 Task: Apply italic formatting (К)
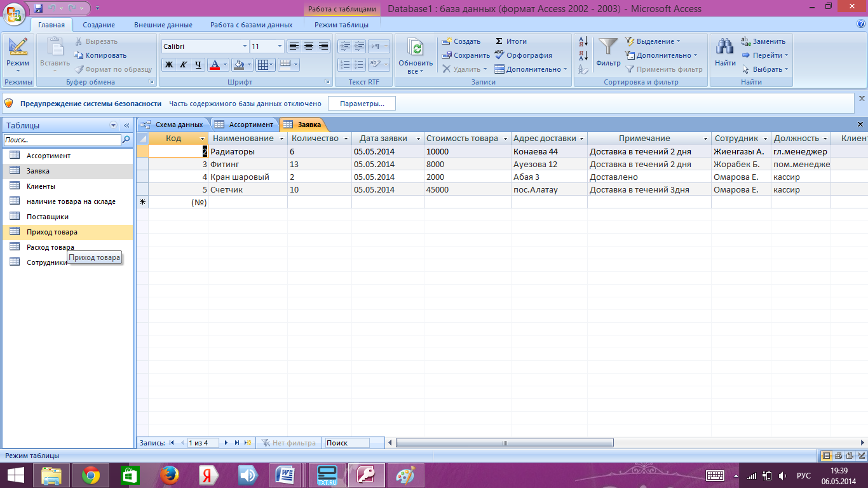[x=183, y=64]
